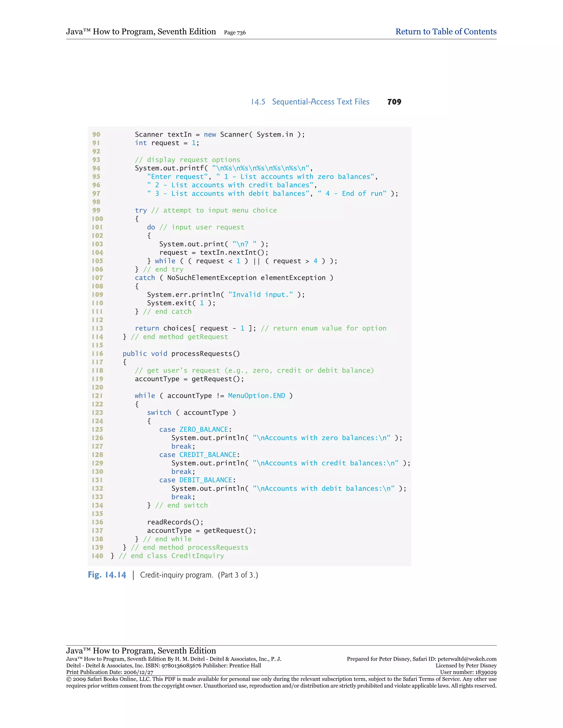Click the Return to Table of Contents link

(x=446, y=32)
